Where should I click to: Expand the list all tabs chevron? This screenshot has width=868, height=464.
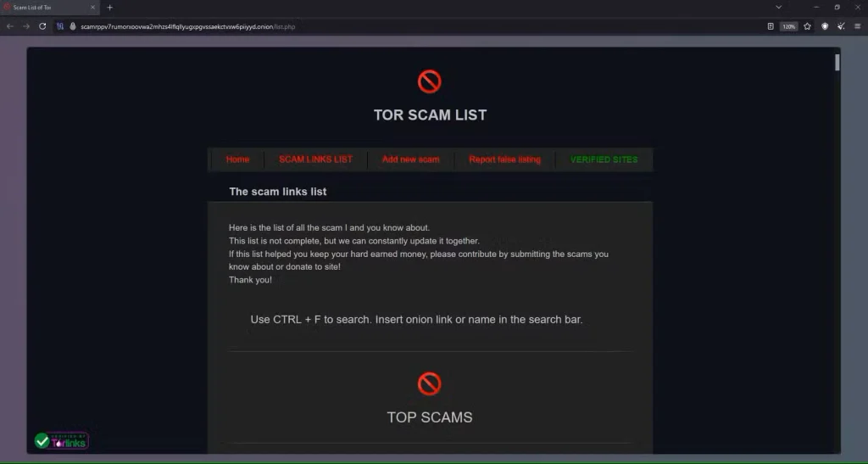pyautogui.click(x=778, y=7)
